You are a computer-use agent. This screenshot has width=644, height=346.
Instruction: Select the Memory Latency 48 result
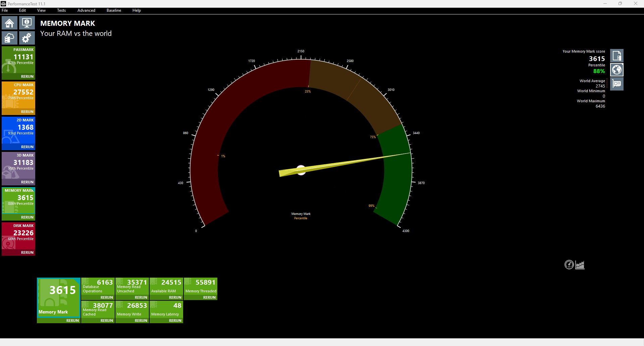[166, 309]
